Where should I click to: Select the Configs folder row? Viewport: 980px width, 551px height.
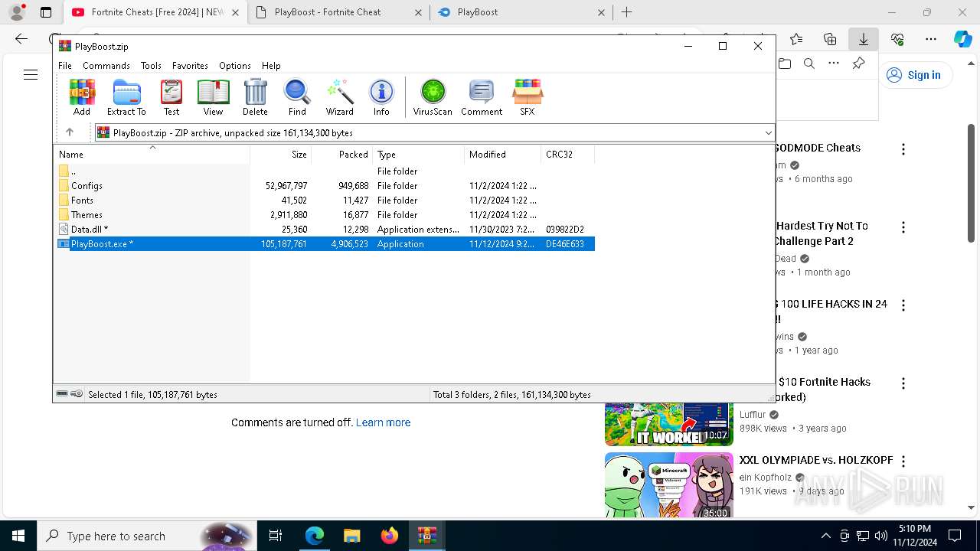pyautogui.click(x=325, y=186)
